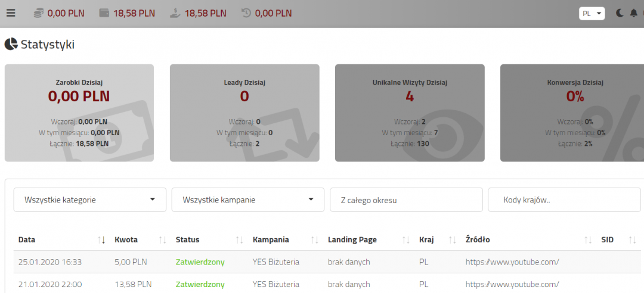Click the Z całego okresu date field
Screen dimensions: 644x293
[x=405, y=200]
